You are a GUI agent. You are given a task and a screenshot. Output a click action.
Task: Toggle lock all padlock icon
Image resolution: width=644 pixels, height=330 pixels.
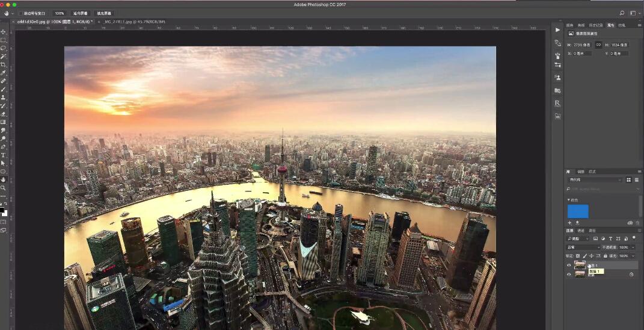(x=606, y=256)
